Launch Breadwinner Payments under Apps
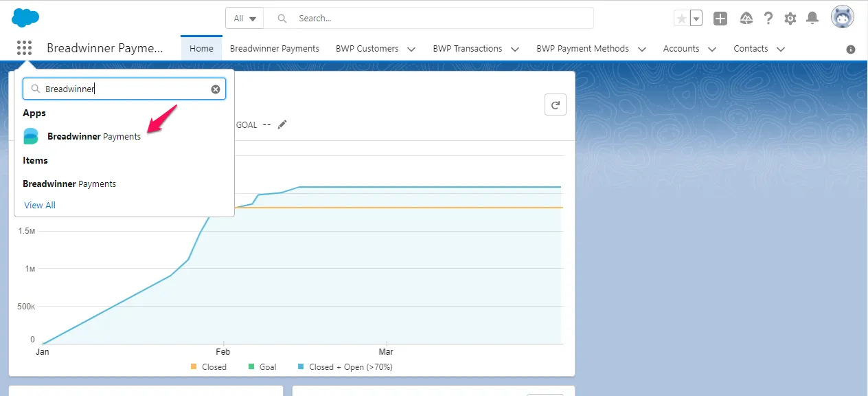The image size is (868, 396). (94, 136)
